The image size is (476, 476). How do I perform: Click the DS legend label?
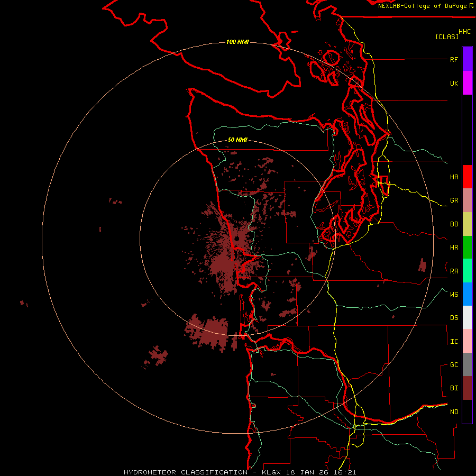pyautogui.click(x=454, y=318)
